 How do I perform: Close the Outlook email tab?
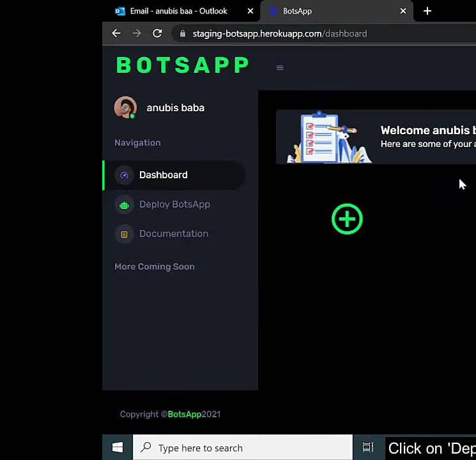click(x=250, y=11)
